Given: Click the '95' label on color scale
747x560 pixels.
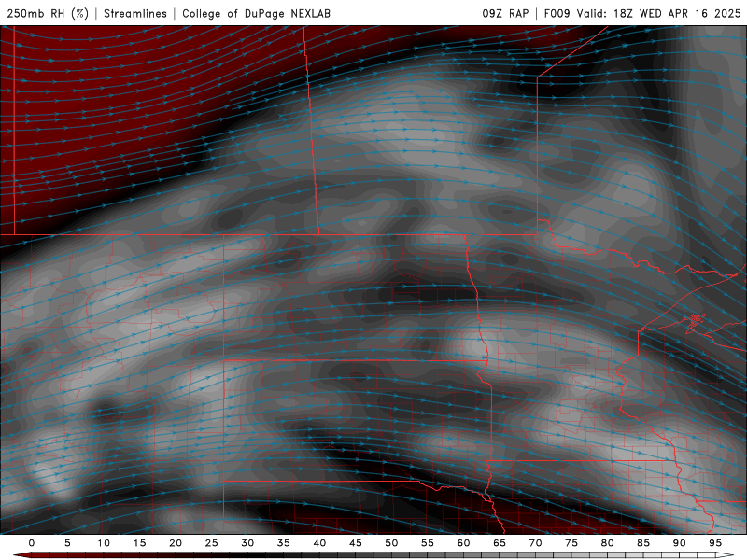Looking at the screenshot, I should (x=715, y=543).
